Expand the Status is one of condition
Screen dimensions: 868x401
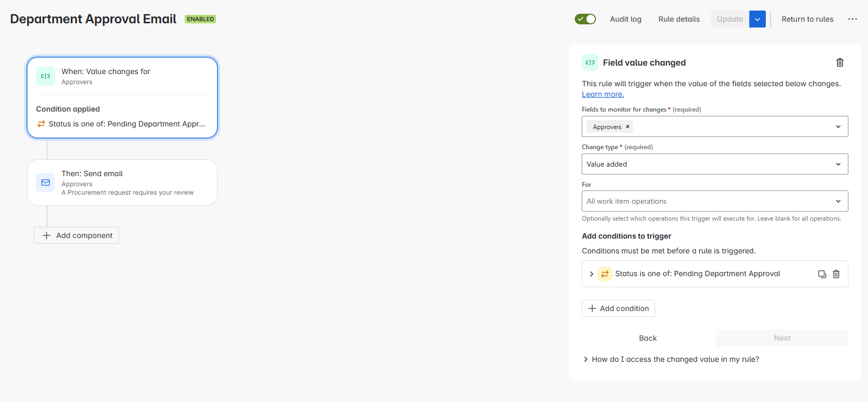point(591,274)
